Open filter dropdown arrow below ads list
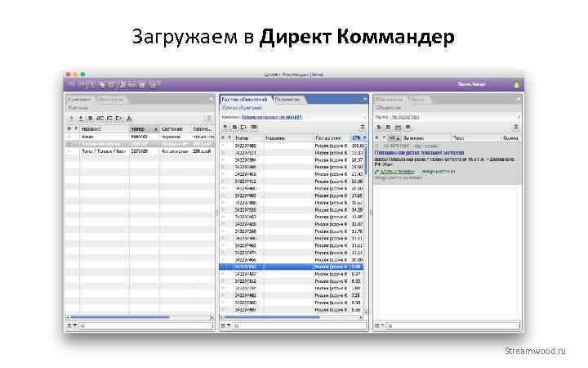 coord(382,325)
